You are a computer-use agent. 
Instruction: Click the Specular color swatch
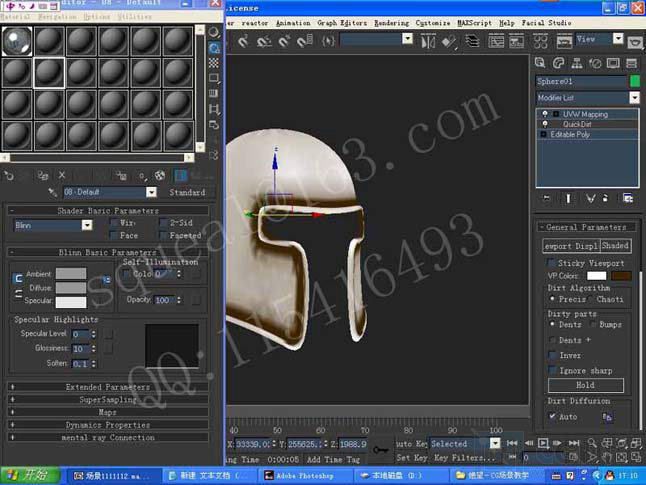(x=71, y=302)
